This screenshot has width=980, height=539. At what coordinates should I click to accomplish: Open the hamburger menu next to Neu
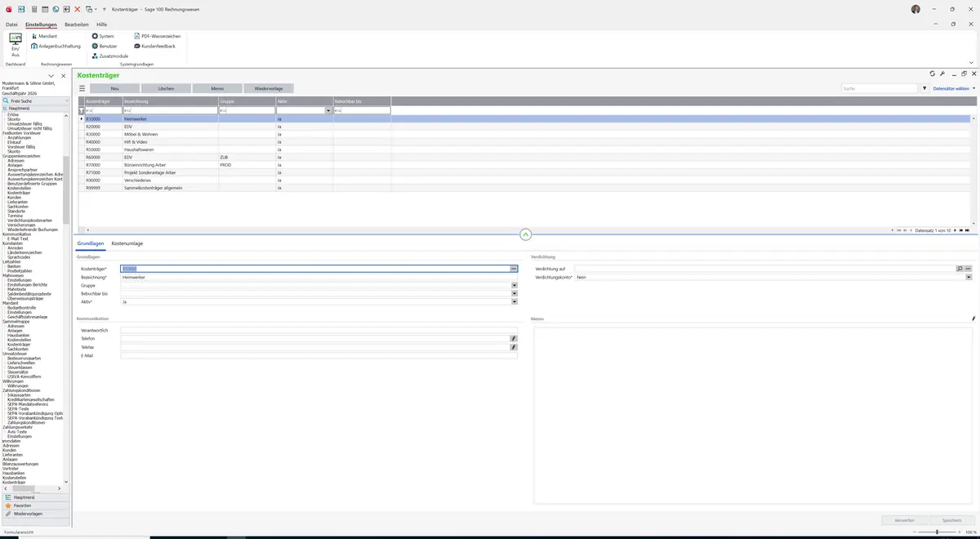[82, 88]
